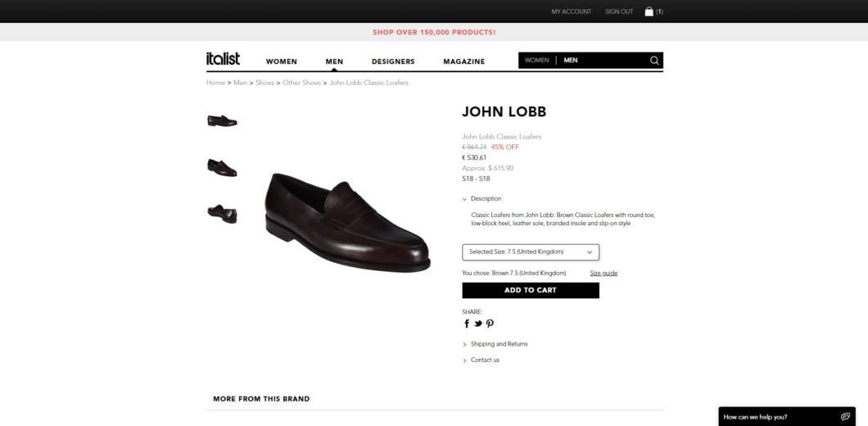The width and height of the screenshot is (868, 426).
Task: Share on Facebook icon
Action: coord(467,324)
